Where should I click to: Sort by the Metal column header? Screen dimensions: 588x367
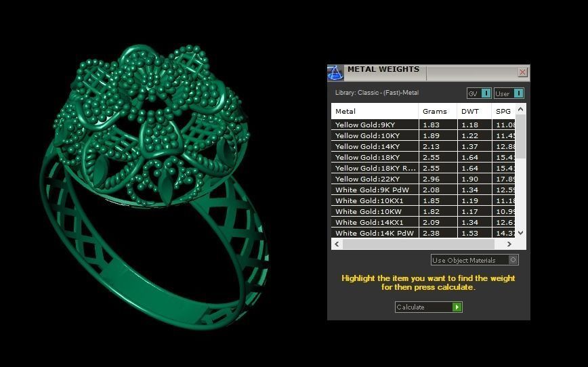pos(375,111)
